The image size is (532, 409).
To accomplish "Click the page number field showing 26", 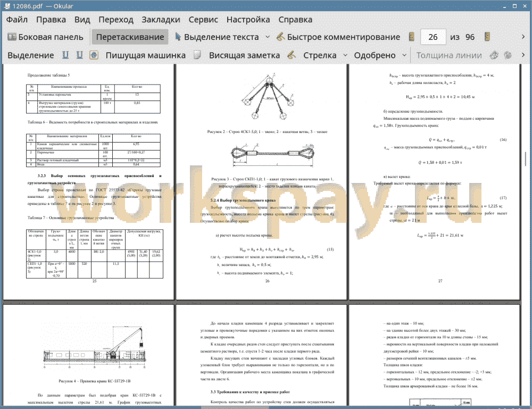I will pyautogui.click(x=433, y=37).
